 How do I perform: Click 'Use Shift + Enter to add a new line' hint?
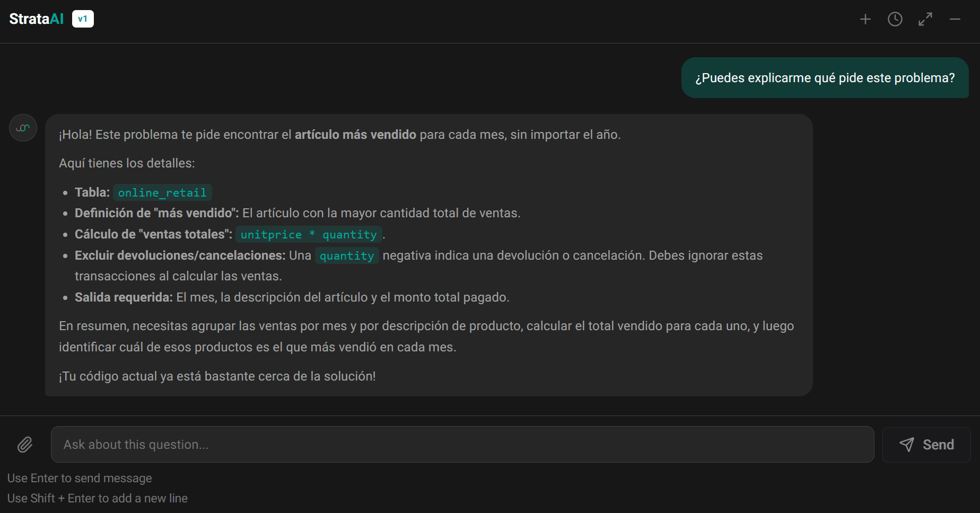click(98, 498)
